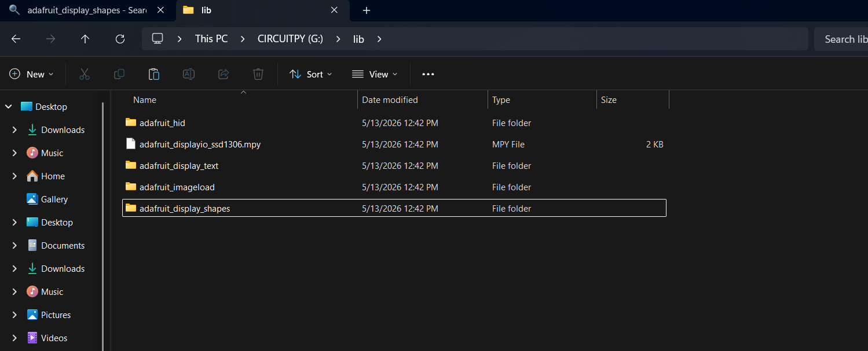
Task: Click chevron after This PC in address bar
Action: click(243, 39)
